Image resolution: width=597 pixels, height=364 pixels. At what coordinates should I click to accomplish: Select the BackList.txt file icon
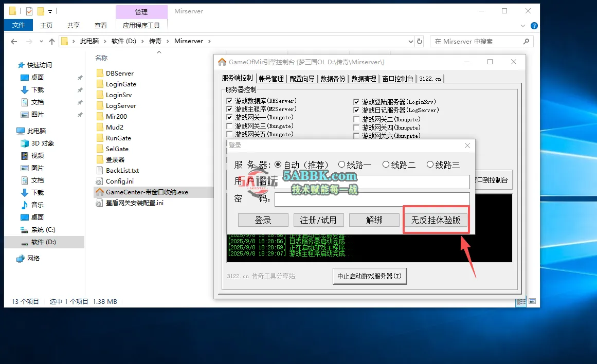pyautogui.click(x=100, y=170)
